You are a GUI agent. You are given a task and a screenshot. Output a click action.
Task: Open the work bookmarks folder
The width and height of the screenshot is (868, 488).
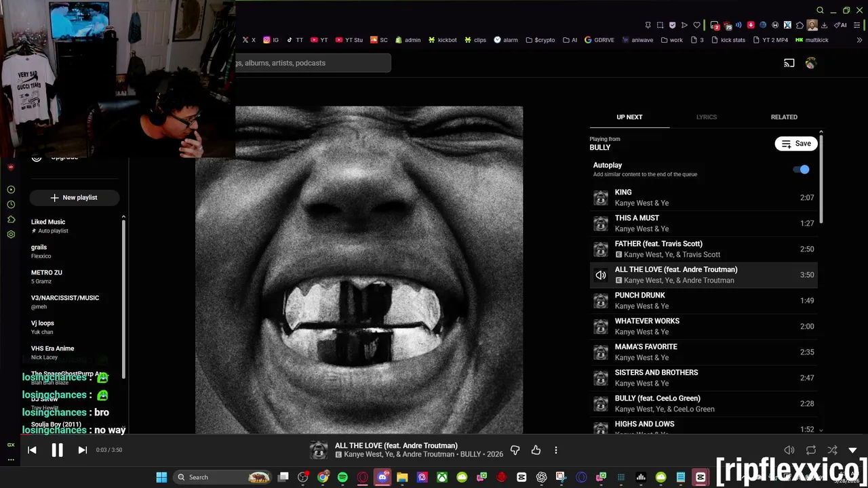671,40
